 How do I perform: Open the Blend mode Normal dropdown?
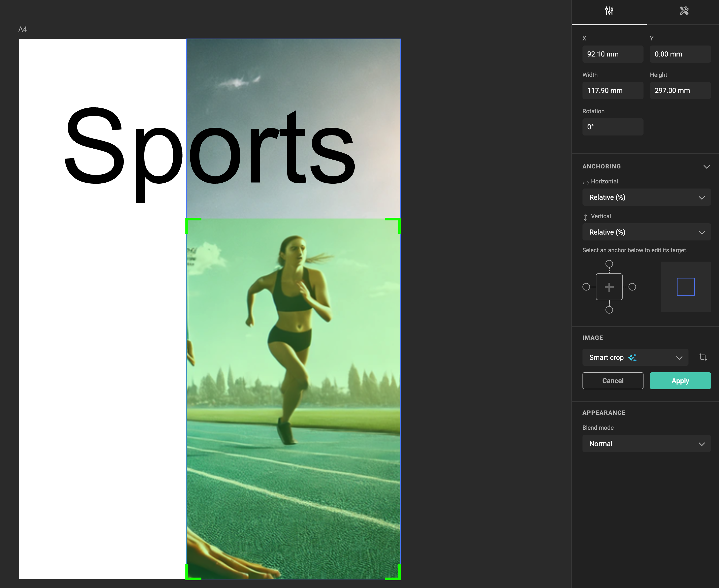(646, 444)
